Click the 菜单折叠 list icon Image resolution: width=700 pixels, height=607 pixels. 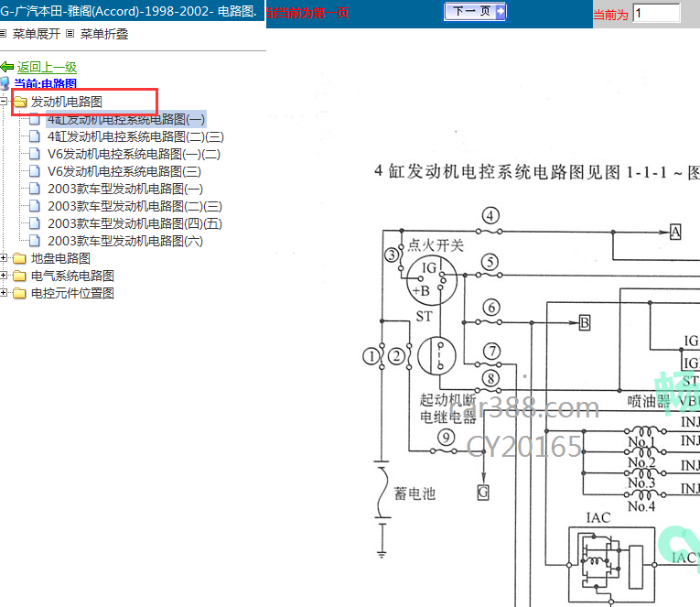[70, 34]
